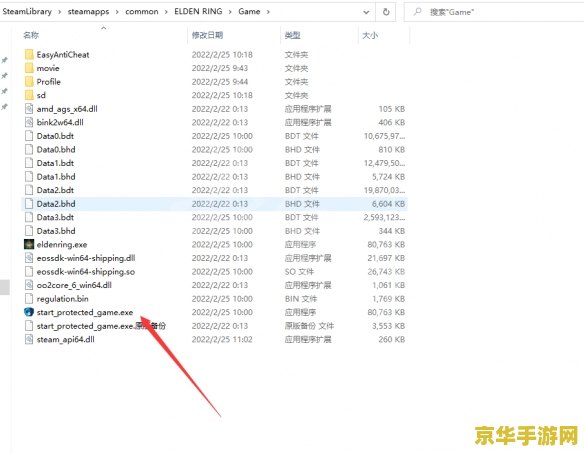Expand the chevron after steamapps breadcrumb

coord(117,12)
